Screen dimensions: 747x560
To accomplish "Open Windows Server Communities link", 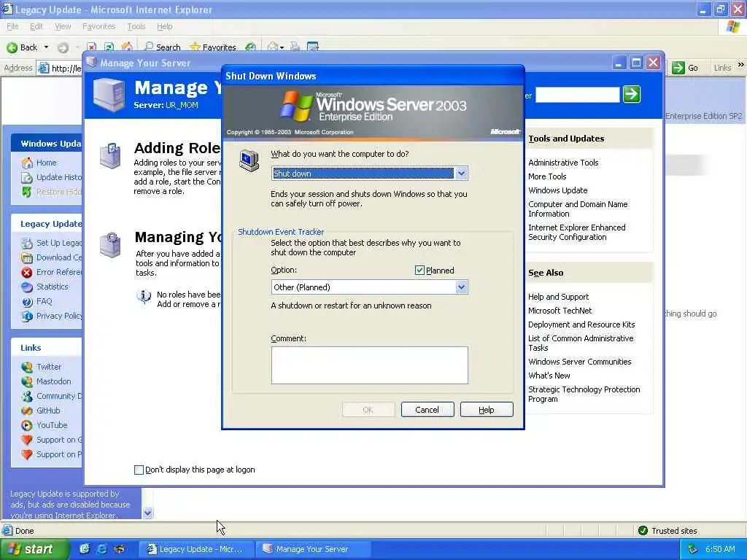I will click(580, 362).
